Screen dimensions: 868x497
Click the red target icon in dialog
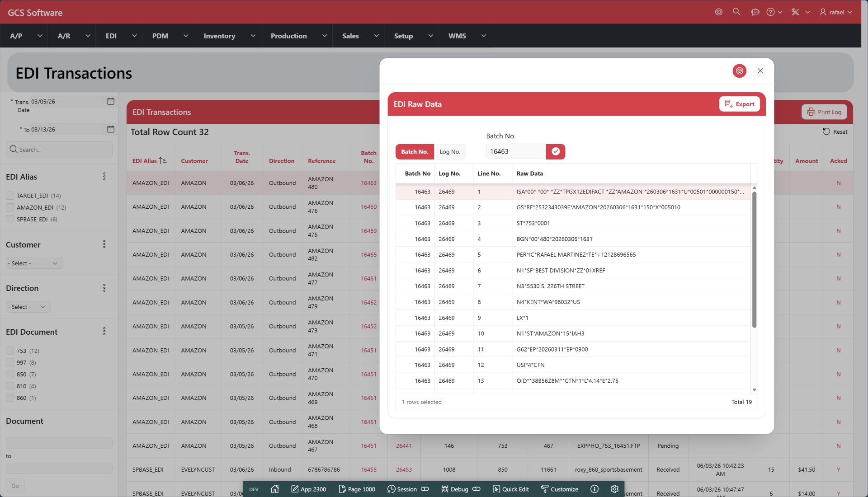pos(739,71)
